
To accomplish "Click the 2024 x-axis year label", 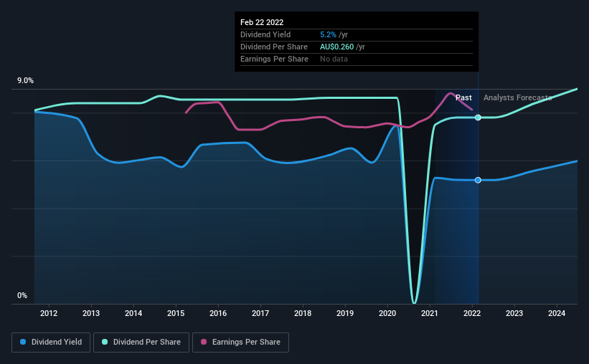I will [x=557, y=313].
